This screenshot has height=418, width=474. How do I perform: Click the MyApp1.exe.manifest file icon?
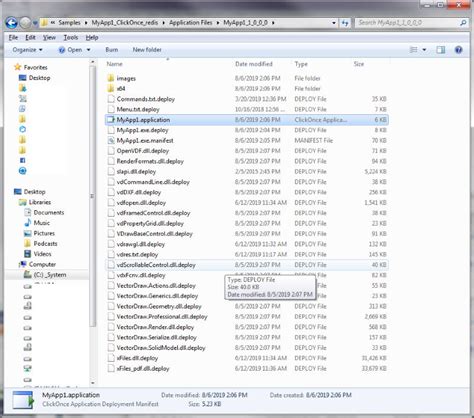[111, 140]
